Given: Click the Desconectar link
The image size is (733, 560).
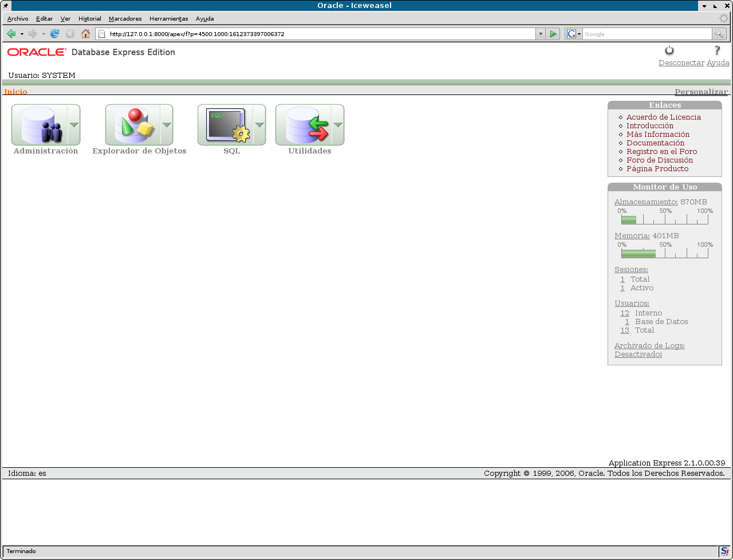Looking at the screenshot, I should tap(681, 63).
